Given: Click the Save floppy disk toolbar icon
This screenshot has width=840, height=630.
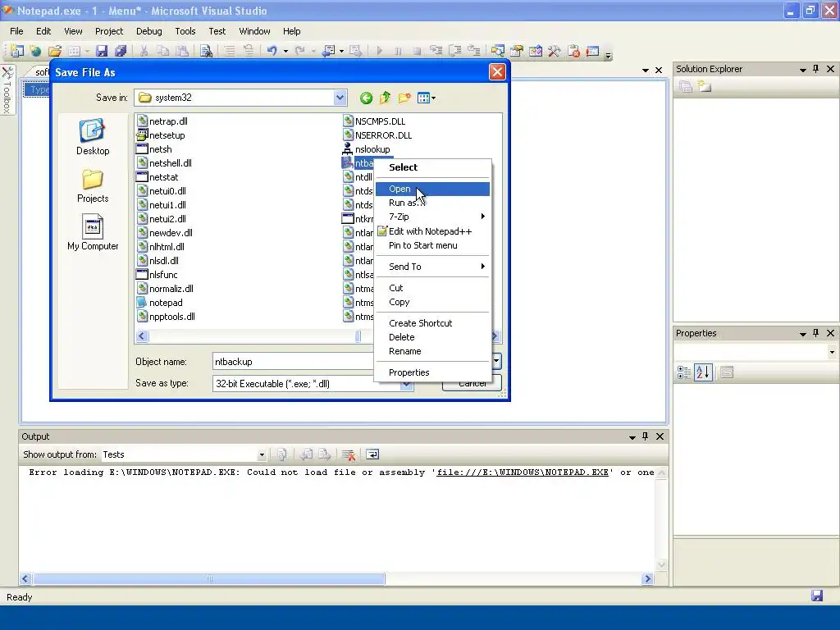Looking at the screenshot, I should click(x=101, y=51).
